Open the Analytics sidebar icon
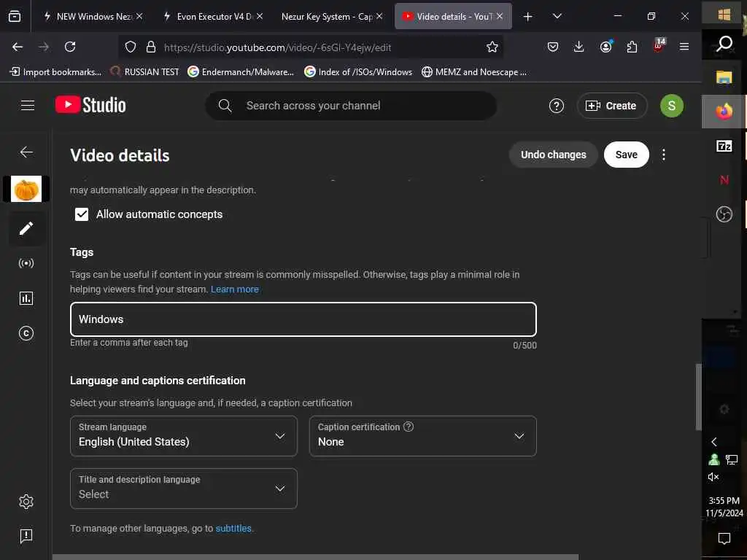The image size is (747, 560). (x=26, y=298)
